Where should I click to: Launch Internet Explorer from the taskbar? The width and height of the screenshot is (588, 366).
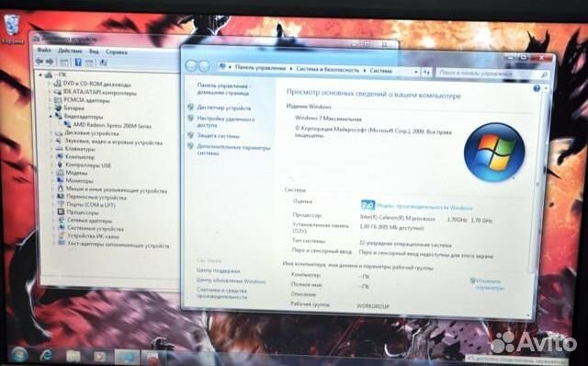click(x=47, y=356)
